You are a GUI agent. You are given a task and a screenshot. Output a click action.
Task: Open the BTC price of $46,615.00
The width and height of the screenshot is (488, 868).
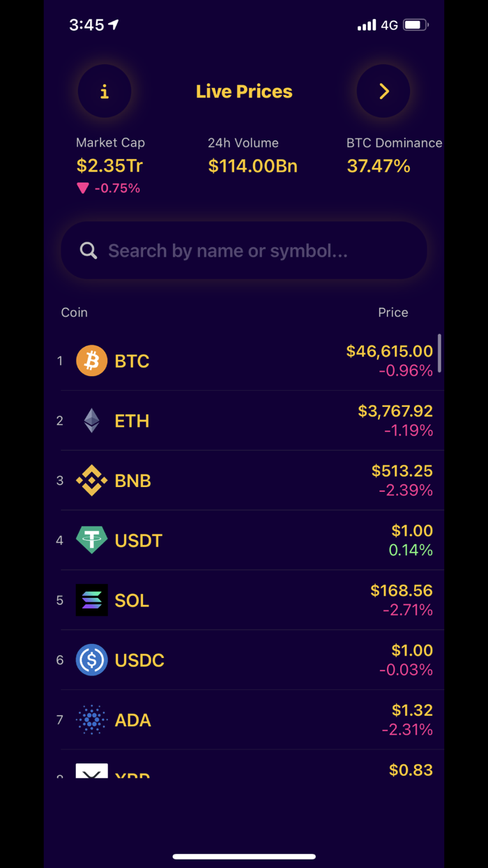(x=389, y=352)
